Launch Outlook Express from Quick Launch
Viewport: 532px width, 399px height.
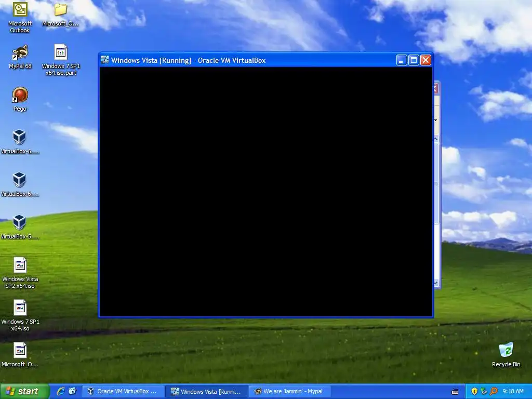72,391
